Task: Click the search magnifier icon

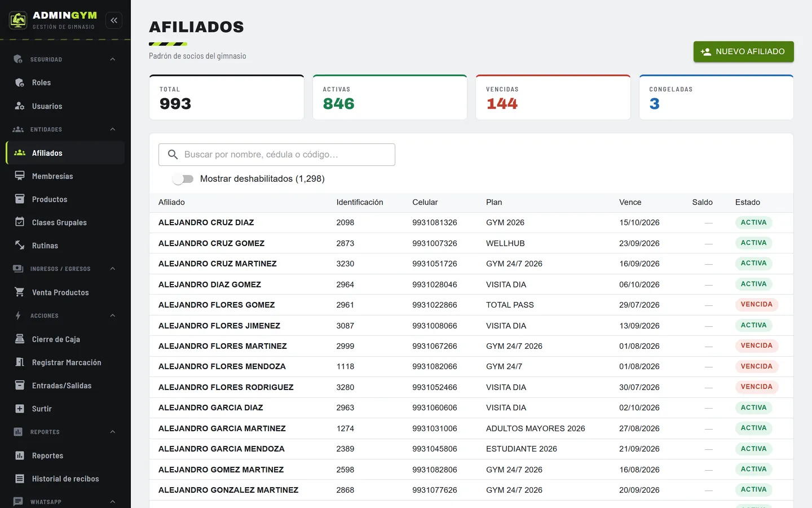Action: click(x=173, y=155)
